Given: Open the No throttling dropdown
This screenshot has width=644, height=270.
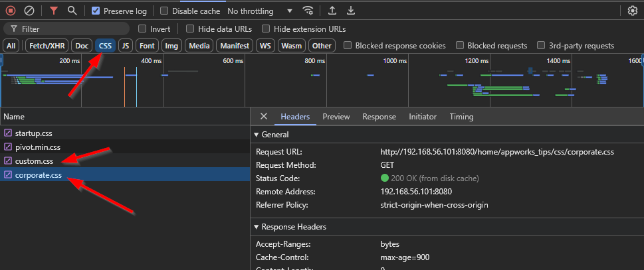Looking at the screenshot, I should 260,11.
